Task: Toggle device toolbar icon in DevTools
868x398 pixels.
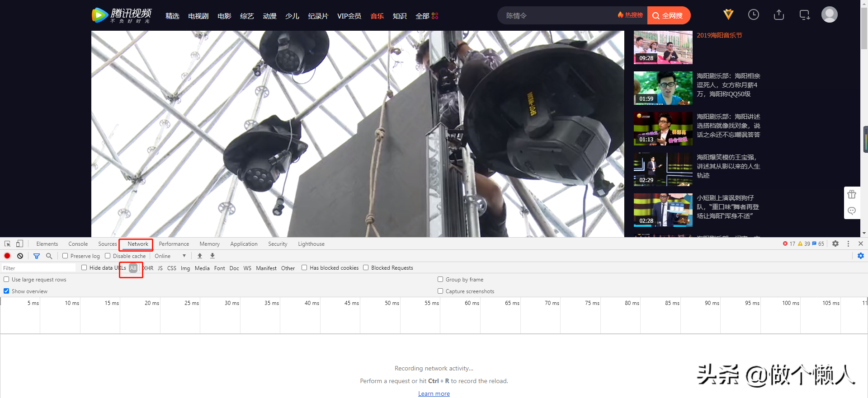Action: (x=19, y=243)
